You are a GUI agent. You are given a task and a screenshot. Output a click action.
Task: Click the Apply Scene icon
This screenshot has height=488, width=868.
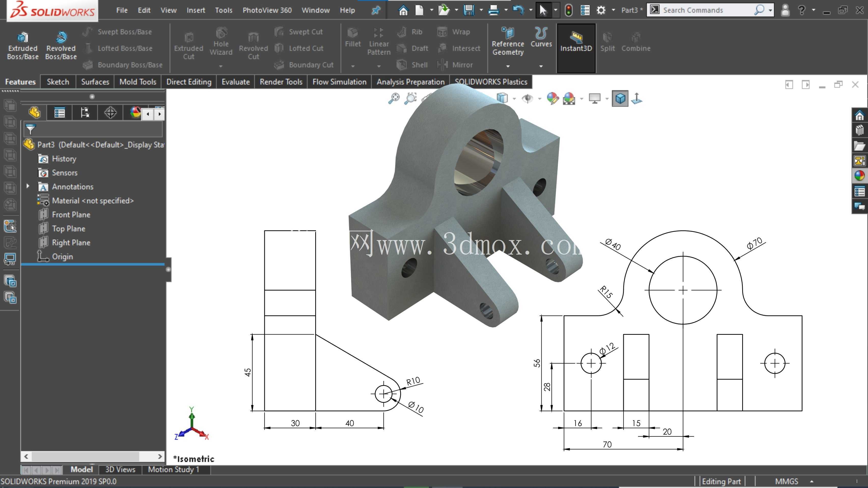coord(569,98)
